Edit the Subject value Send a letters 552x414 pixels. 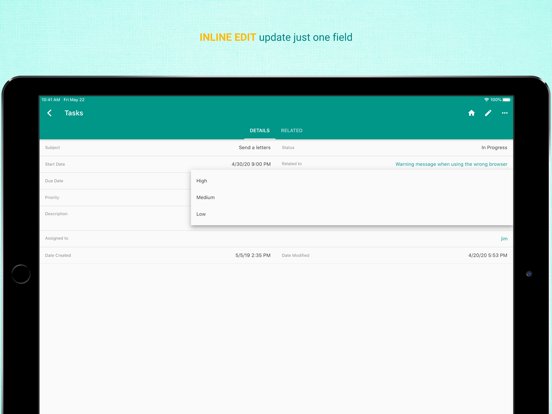tap(255, 148)
